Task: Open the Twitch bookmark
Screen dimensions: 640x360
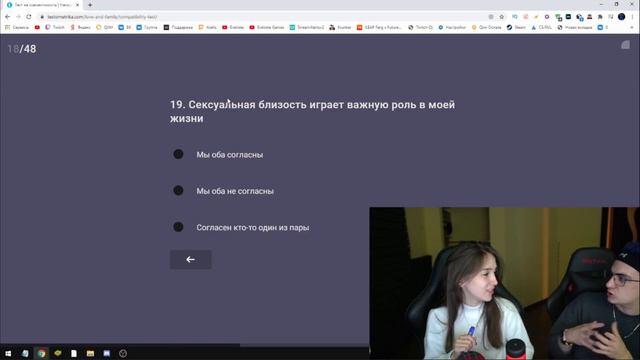Action: (55, 27)
